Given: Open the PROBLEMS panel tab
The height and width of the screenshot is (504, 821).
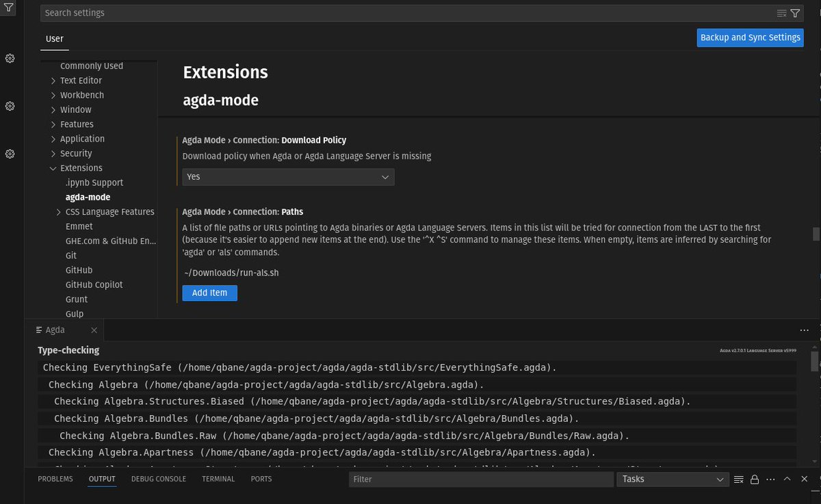Looking at the screenshot, I should click(x=55, y=479).
